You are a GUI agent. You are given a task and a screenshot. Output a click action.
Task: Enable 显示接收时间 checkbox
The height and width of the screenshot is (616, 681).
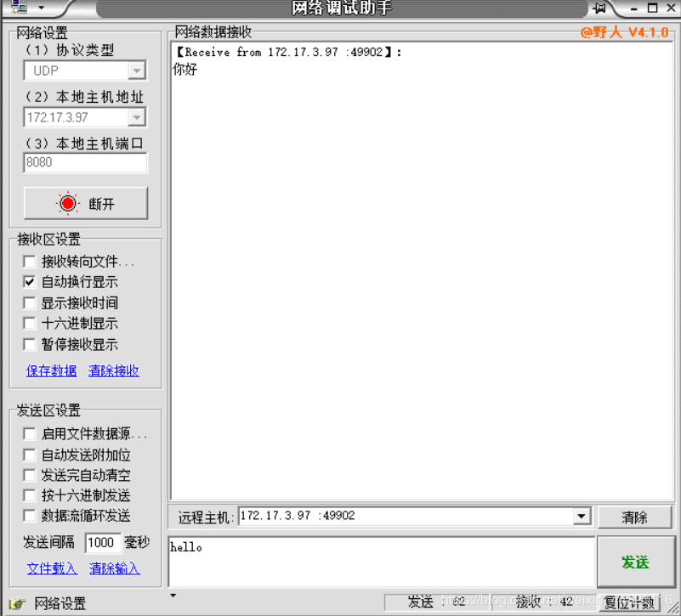(29, 302)
